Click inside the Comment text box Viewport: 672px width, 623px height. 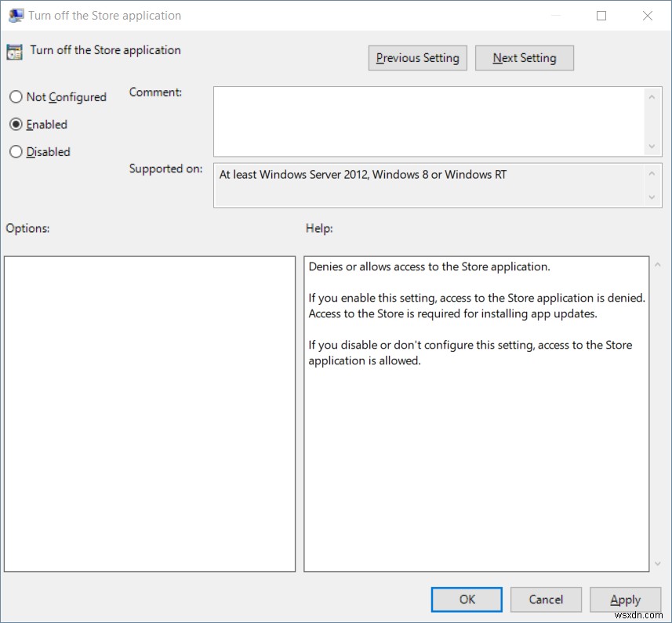click(x=429, y=121)
